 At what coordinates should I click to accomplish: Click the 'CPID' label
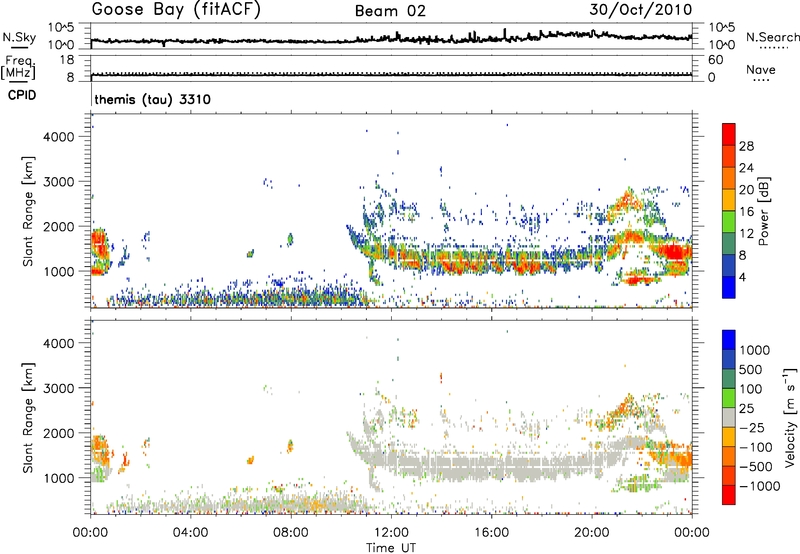22,95
